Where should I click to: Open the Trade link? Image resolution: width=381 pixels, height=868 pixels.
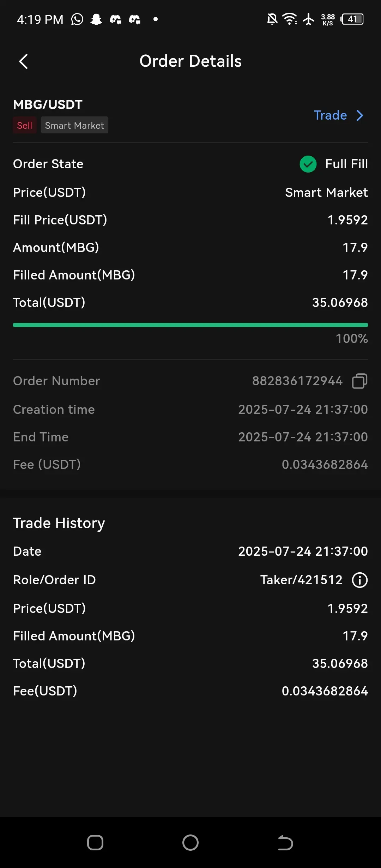[331, 115]
